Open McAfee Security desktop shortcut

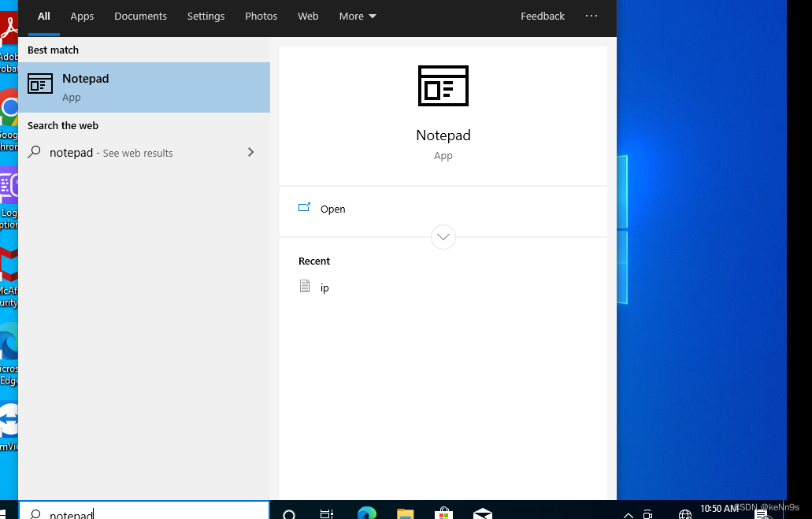pos(9,277)
